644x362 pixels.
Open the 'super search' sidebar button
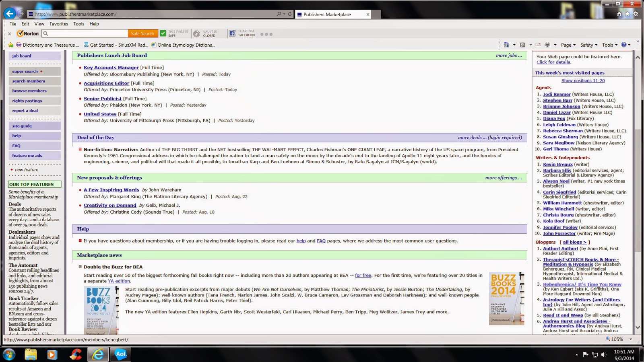tap(35, 71)
